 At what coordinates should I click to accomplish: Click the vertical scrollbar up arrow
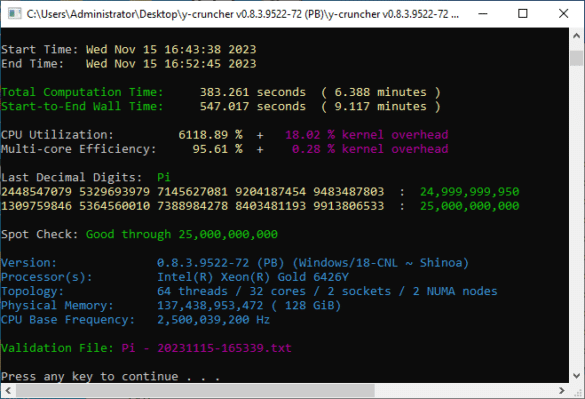[x=576, y=36]
